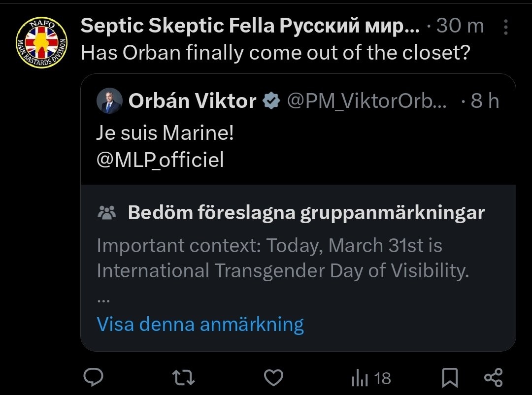The height and width of the screenshot is (395, 532).
Task: Tap the repost arrows icon
Action: tap(183, 378)
